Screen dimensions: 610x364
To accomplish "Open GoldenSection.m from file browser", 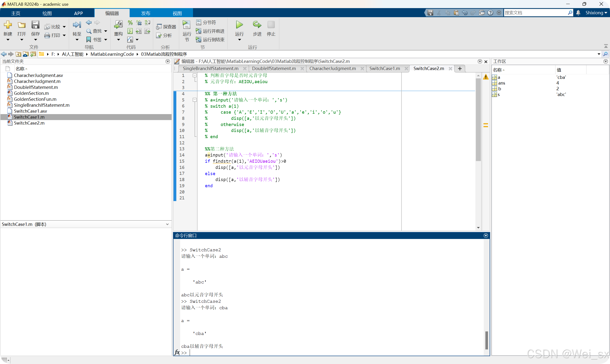I will (31, 93).
